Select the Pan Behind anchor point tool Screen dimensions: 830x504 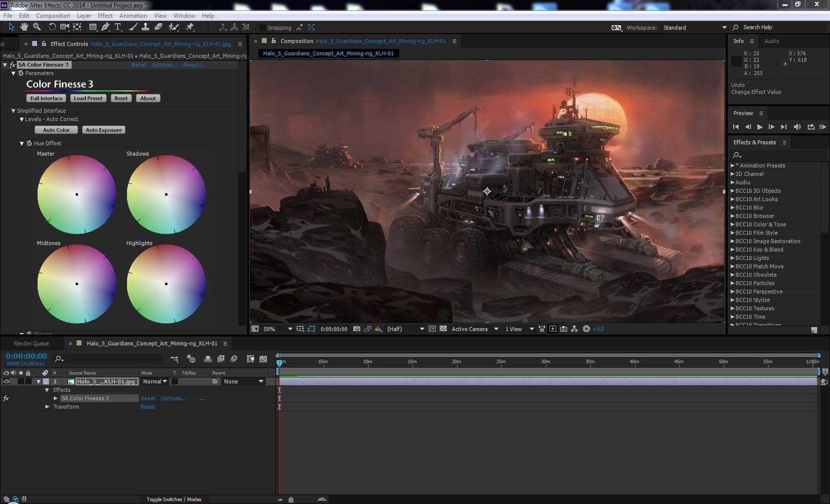coord(78,27)
